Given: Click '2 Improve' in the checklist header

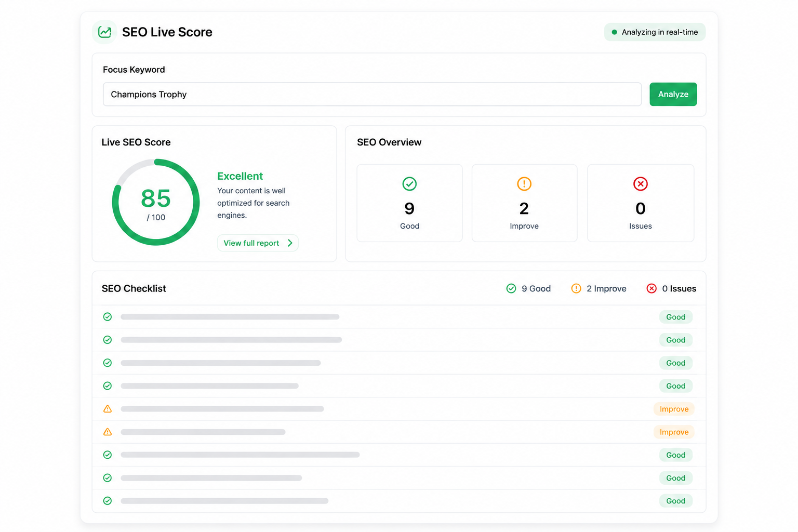Looking at the screenshot, I should click(x=606, y=288).
